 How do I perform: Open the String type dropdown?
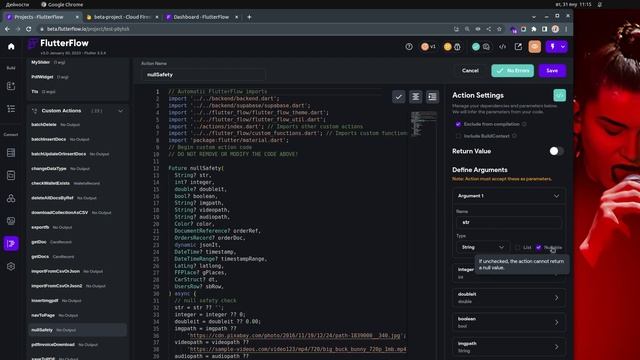point(482,247)
